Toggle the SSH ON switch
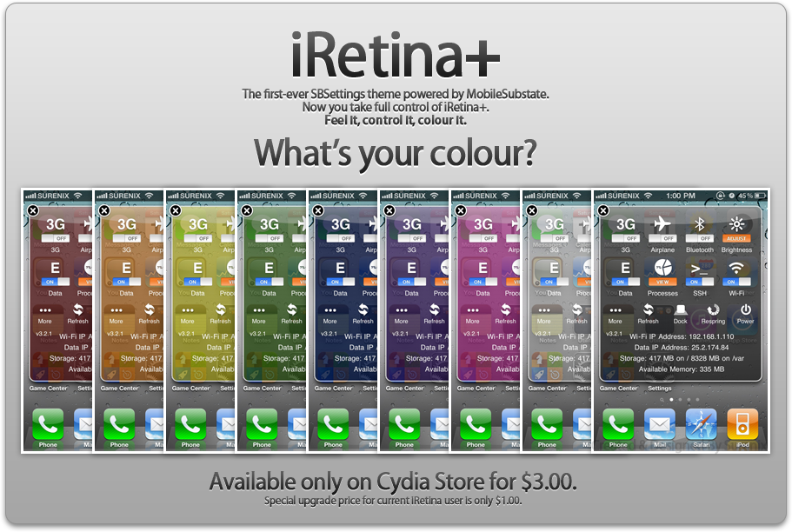The height and width of the screenshot is (532, 792). [x=699, y=282]
